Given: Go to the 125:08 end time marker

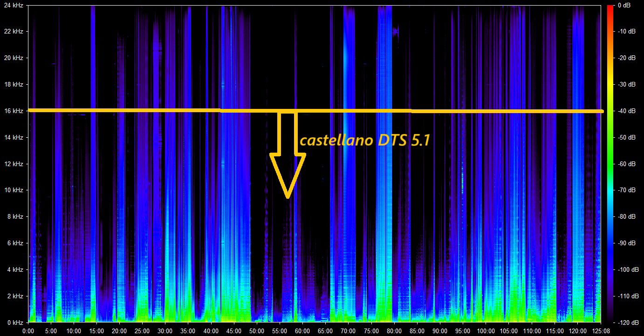Looking at the screenshot, I should (600, 331).
